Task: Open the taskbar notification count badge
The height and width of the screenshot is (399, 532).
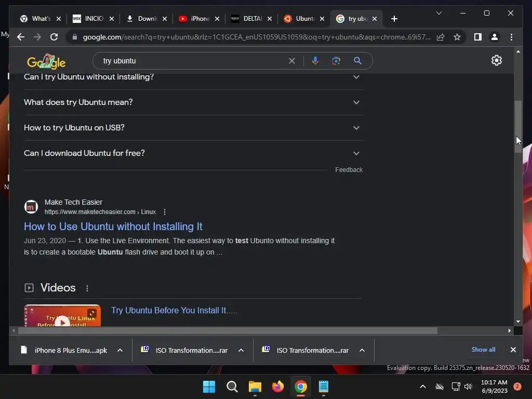Action: click(517, 387)
